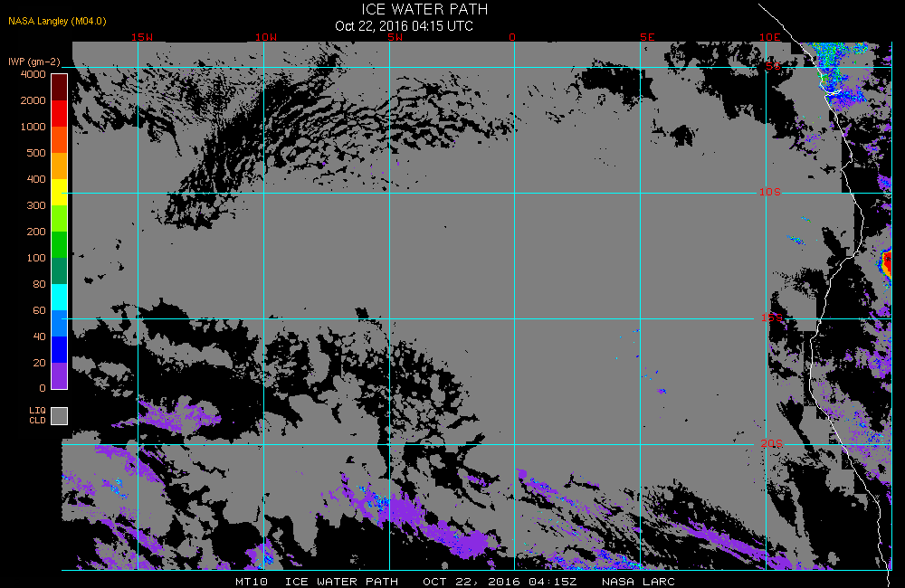The width and height of the screenshot is (905, 588).
Task: Click the '500' legend value
Action: [x=36, y=153]
